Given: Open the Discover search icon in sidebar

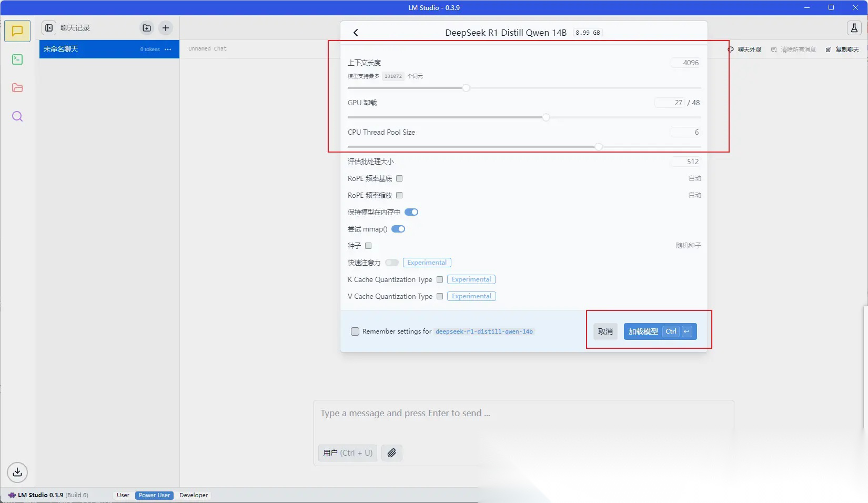Looking at the screenshot, I should 17,116.
